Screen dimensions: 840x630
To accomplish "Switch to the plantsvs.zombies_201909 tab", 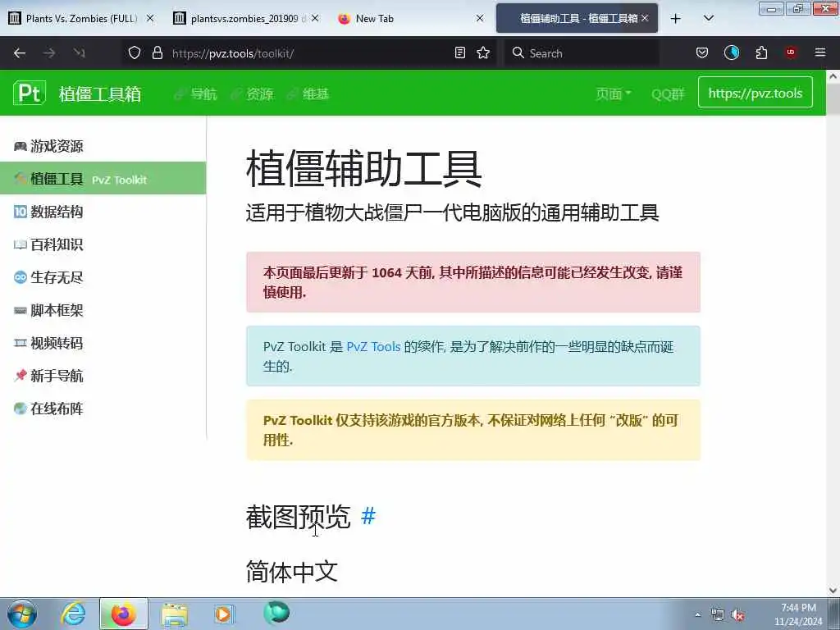I will [x=246, y=19].
